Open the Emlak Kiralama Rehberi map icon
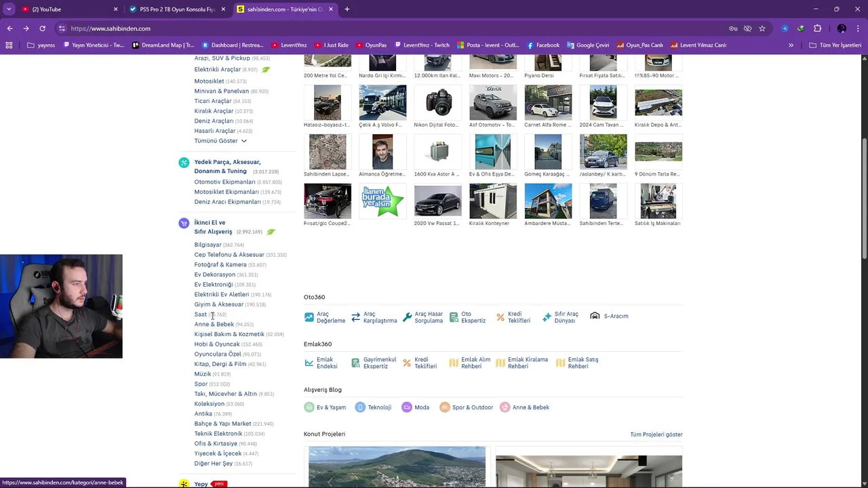Image resolution: width=868 pixels, height=488 pixels. (500, 363)
